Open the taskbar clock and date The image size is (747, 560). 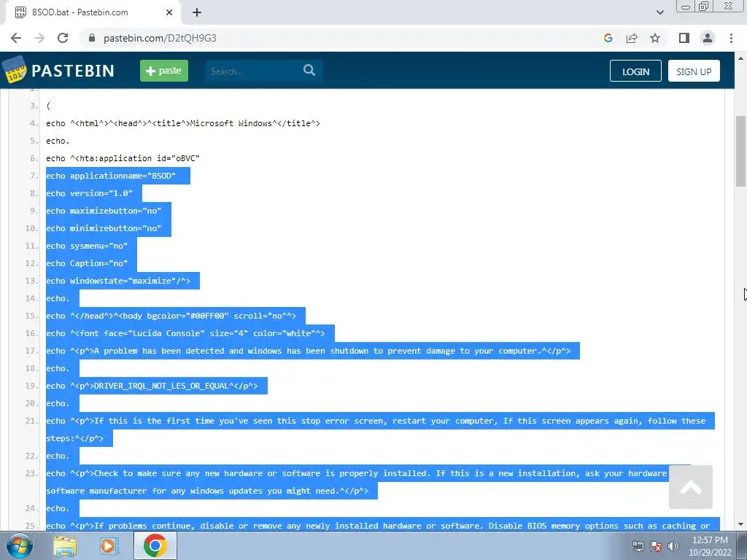tap(710, 546)
